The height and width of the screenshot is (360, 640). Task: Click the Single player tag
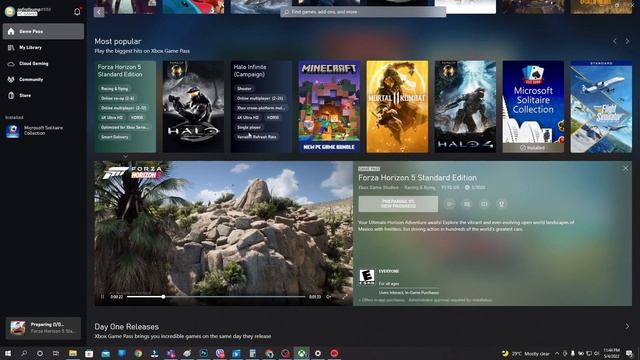[249, 127]
